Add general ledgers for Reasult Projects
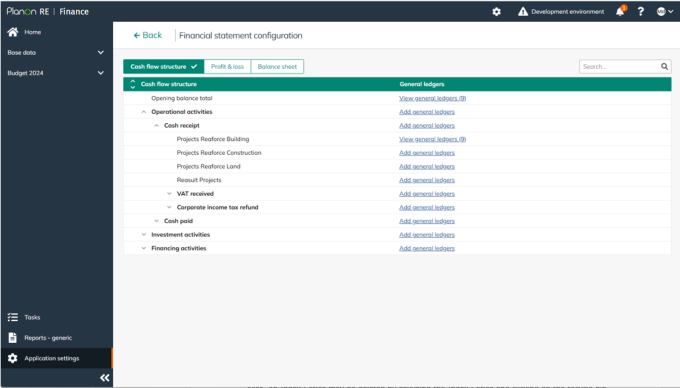Image resolution: width=680 pixels, height=388 pixels. tap(427, 180)
